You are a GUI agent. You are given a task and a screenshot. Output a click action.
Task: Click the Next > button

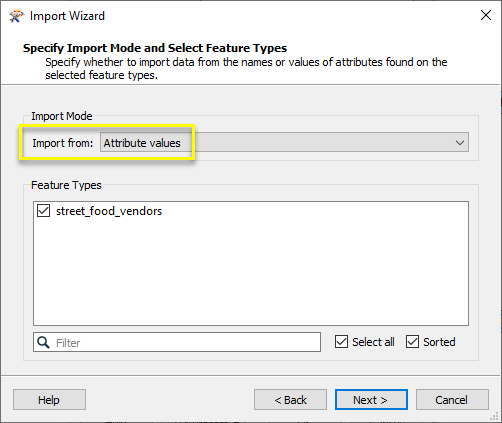tap(371, 400)
